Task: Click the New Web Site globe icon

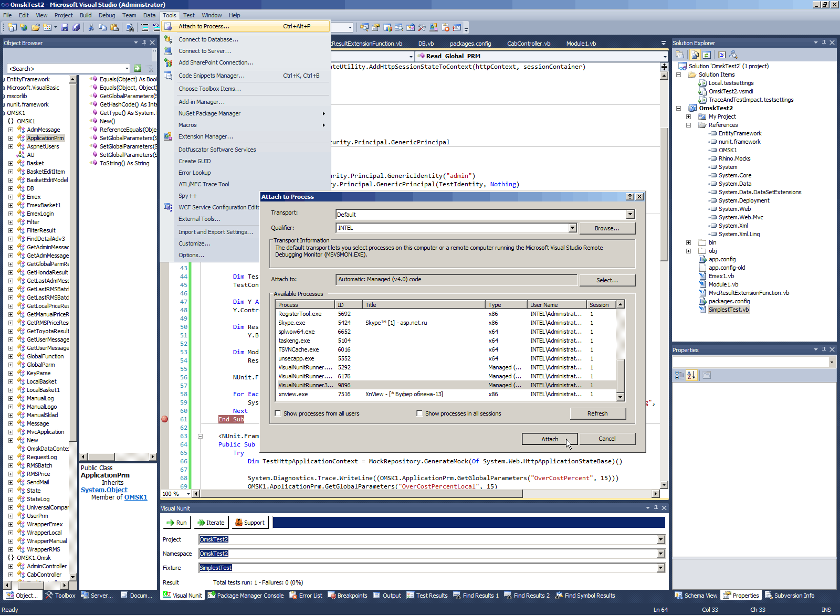Action: 24,27
